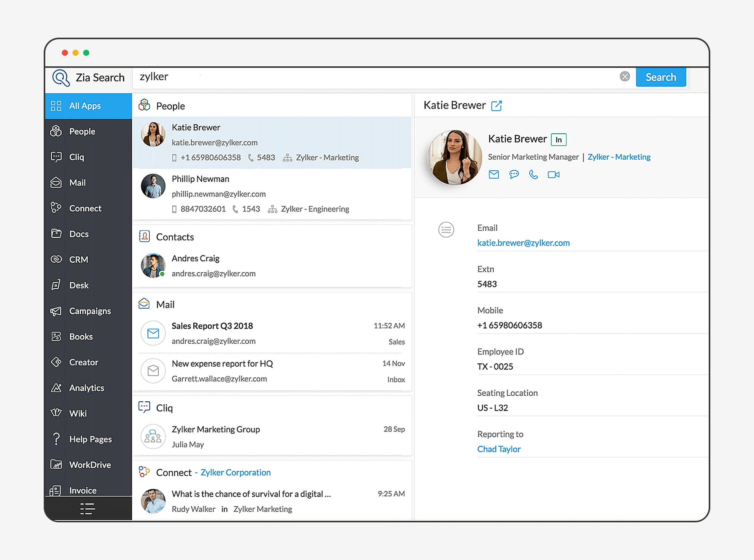Open Analytics module
754x560 pixels.
point(87,388)
